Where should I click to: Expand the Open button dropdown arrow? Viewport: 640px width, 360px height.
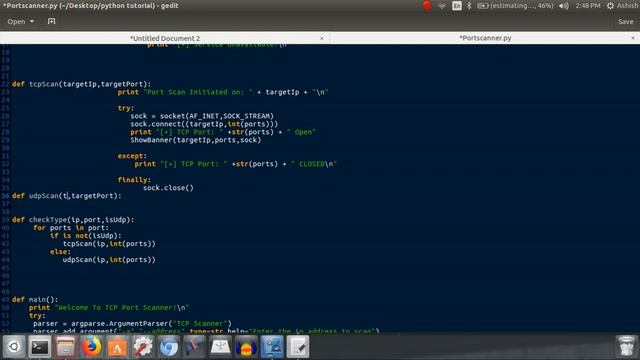tap(32, 21)
